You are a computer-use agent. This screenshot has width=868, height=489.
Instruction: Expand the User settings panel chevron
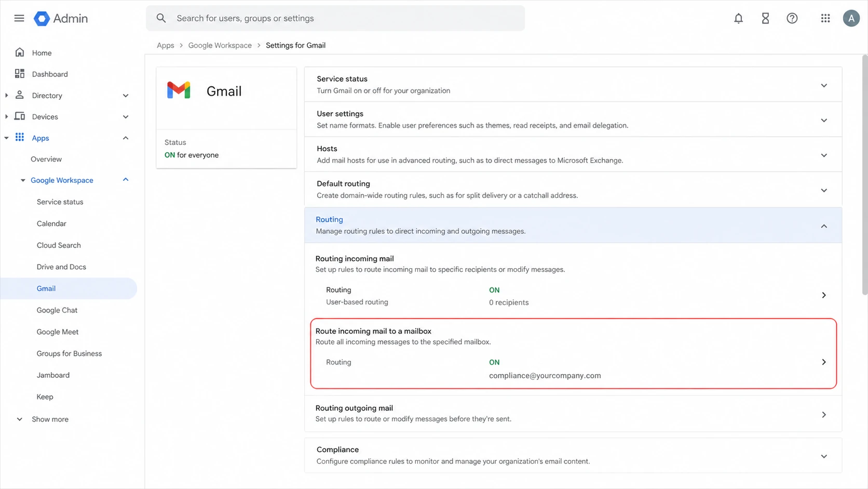(824, 120)
